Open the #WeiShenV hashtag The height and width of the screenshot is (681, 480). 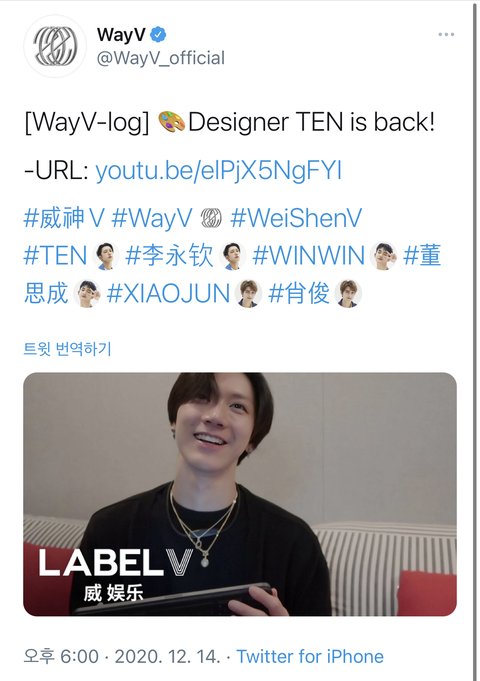tap(296, 218)
